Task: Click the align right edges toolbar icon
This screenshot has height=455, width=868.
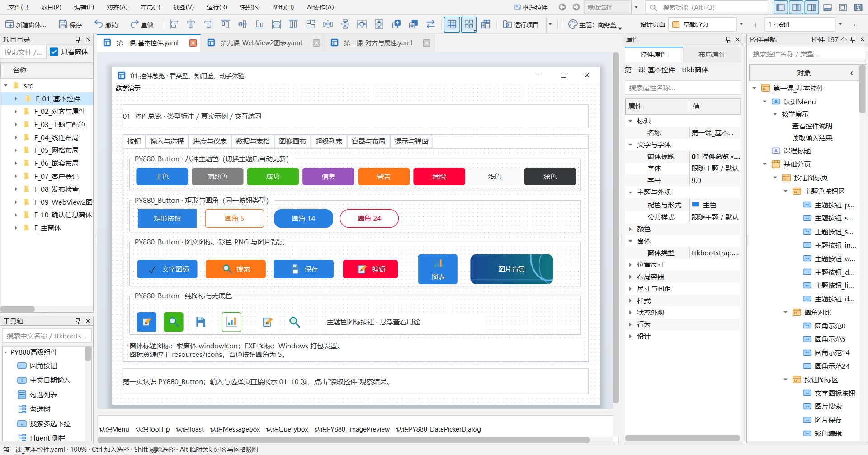Action: [208, 24]
